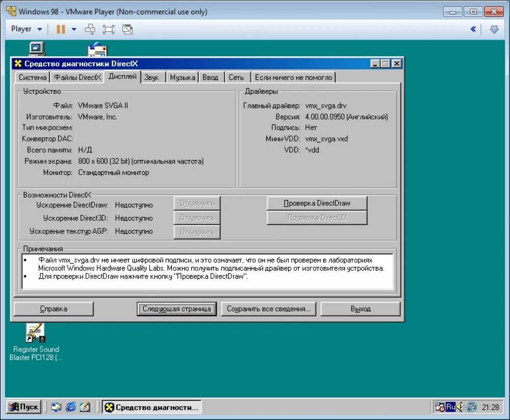
Task: Click Сохранить все сведения button
Action: [x=269, y=309]
